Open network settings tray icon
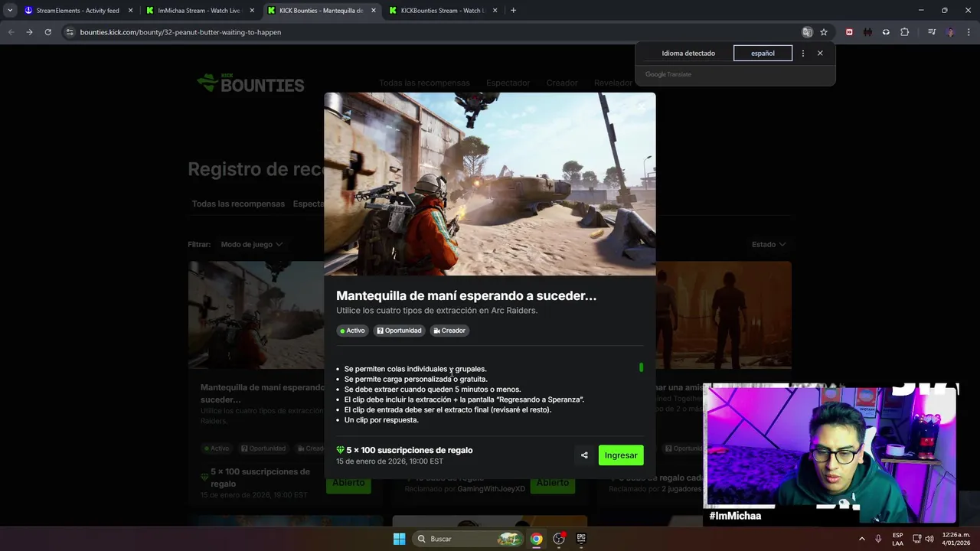This screenshot has height=551, width=980. [916, 539]
